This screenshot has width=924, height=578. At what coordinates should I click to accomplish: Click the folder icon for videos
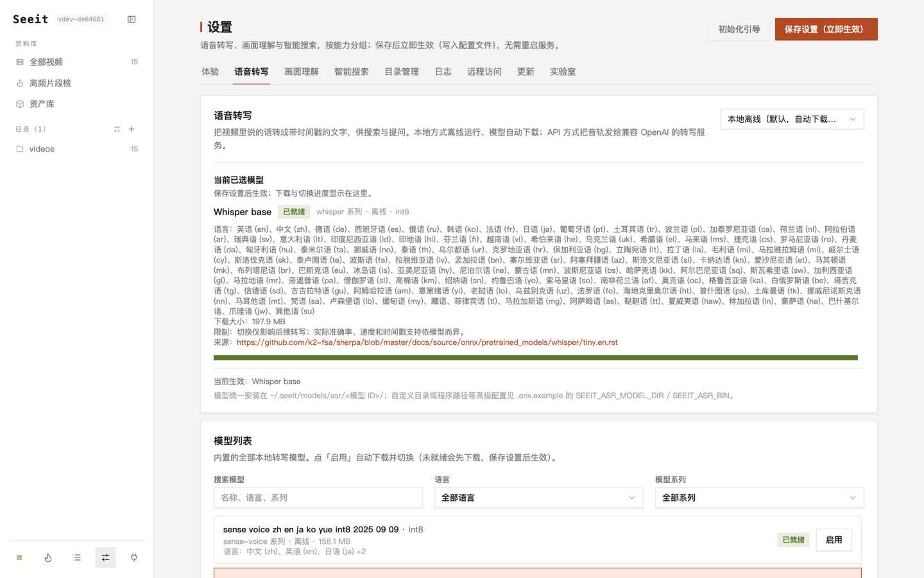[20, 149]
